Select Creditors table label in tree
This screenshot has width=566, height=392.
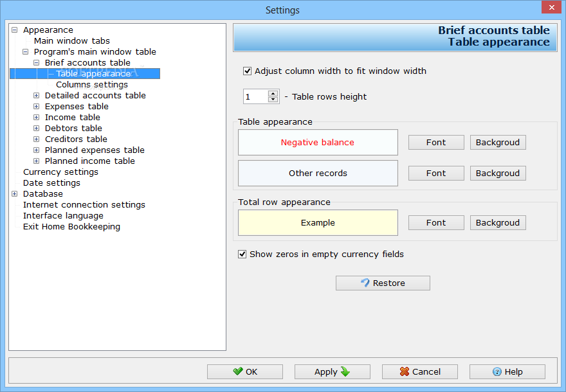pos(76,139)
